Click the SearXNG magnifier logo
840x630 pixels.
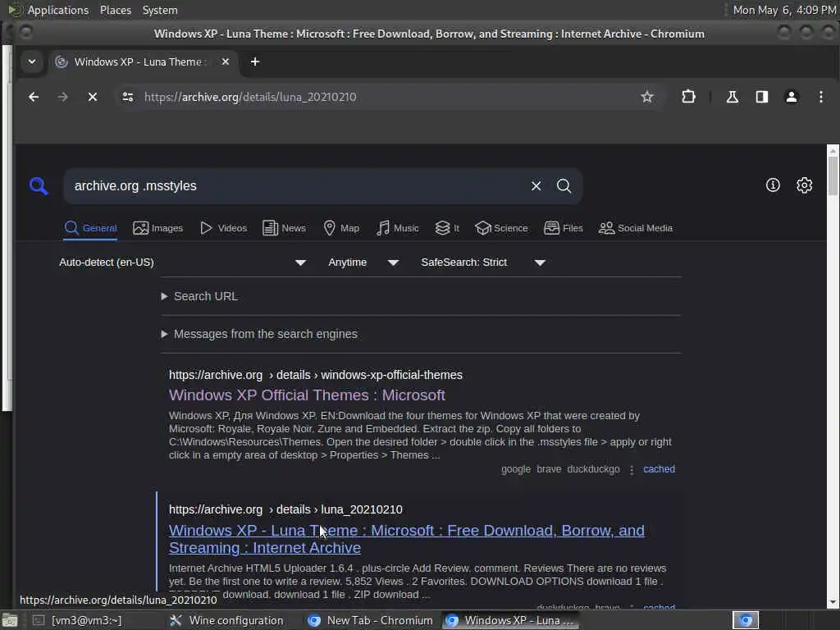[x=39, y=186]
